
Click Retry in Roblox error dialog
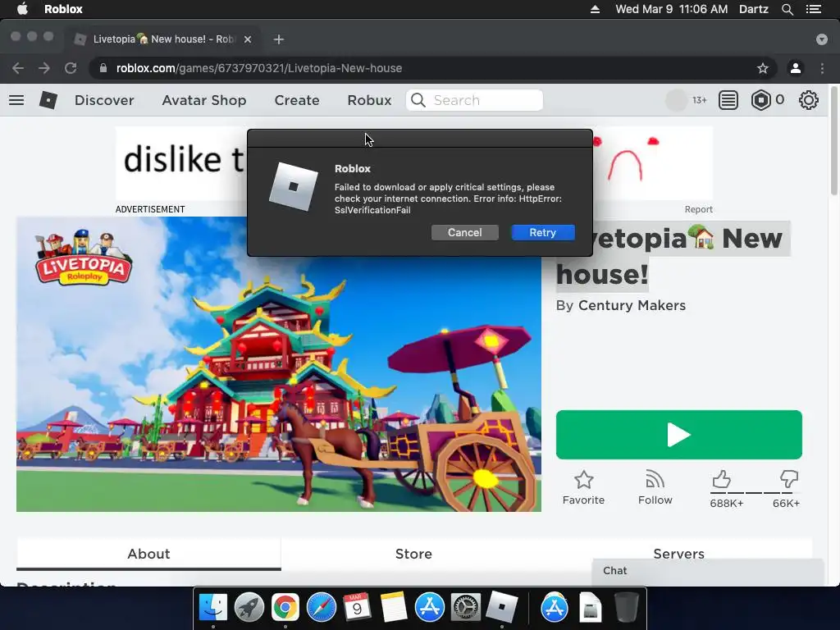pos(543,232)
